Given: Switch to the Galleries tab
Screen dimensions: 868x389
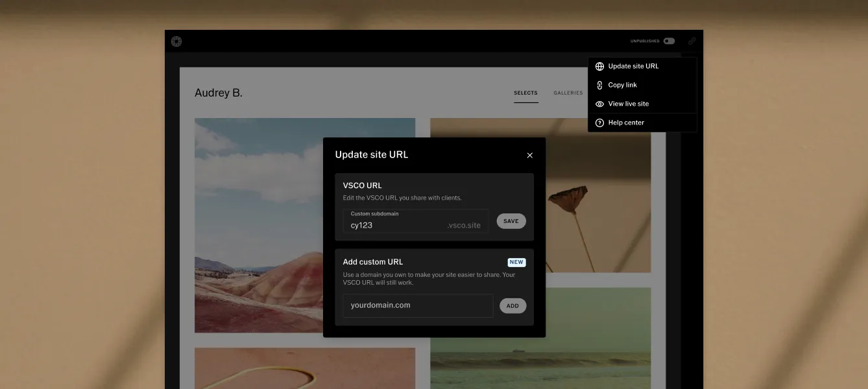Looking at the screenshot, I should click(568, 93).
